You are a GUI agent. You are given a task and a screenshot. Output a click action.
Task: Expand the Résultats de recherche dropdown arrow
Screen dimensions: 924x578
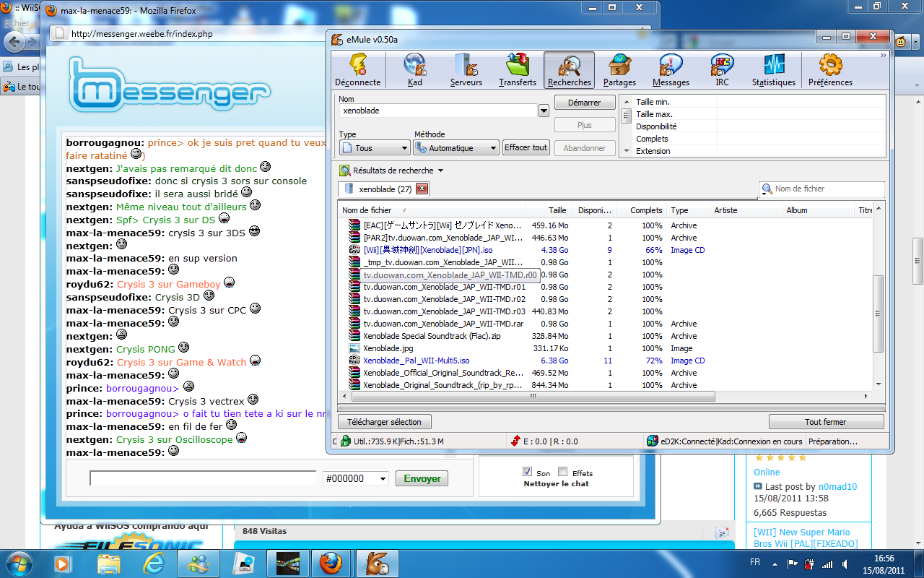point(440,171)
